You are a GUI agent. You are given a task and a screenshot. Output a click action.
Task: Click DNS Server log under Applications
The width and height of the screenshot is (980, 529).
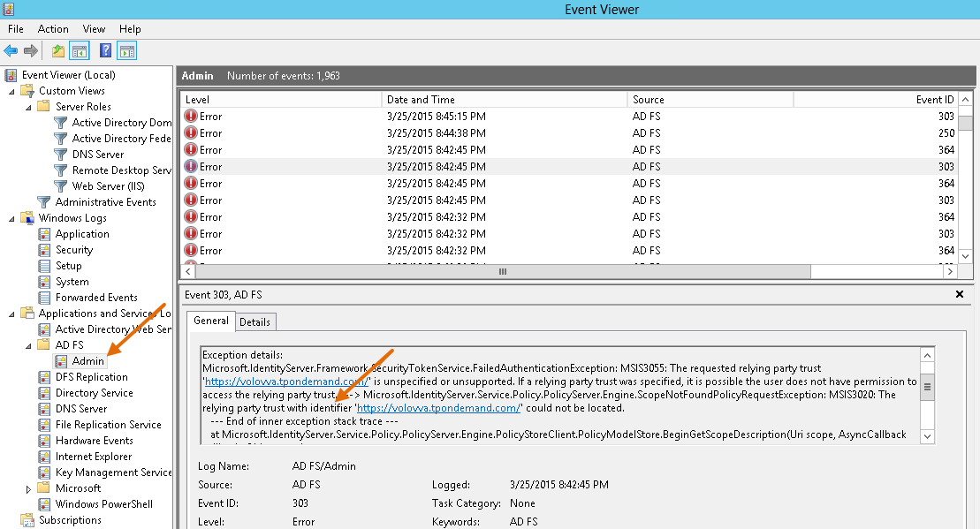81,409
